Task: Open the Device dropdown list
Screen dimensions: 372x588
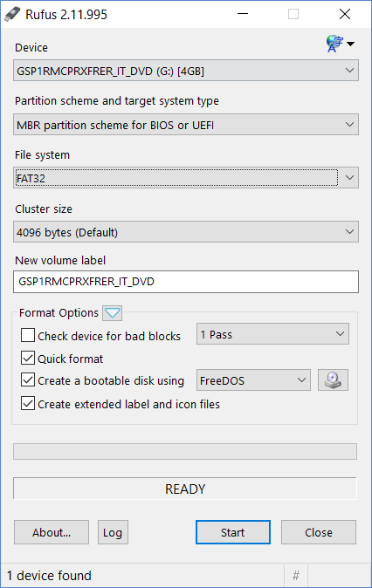Action: tap(186, 71)
